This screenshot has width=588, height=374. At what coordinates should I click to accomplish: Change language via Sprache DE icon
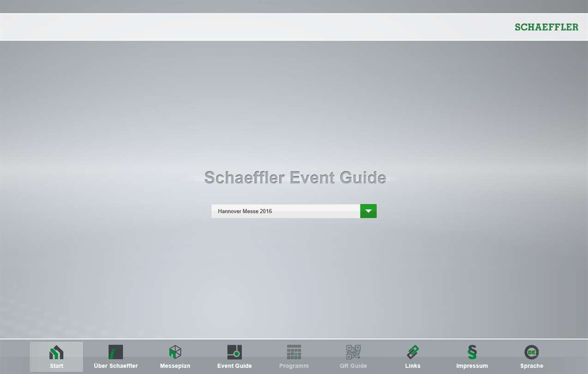click(x=532, y=352)
